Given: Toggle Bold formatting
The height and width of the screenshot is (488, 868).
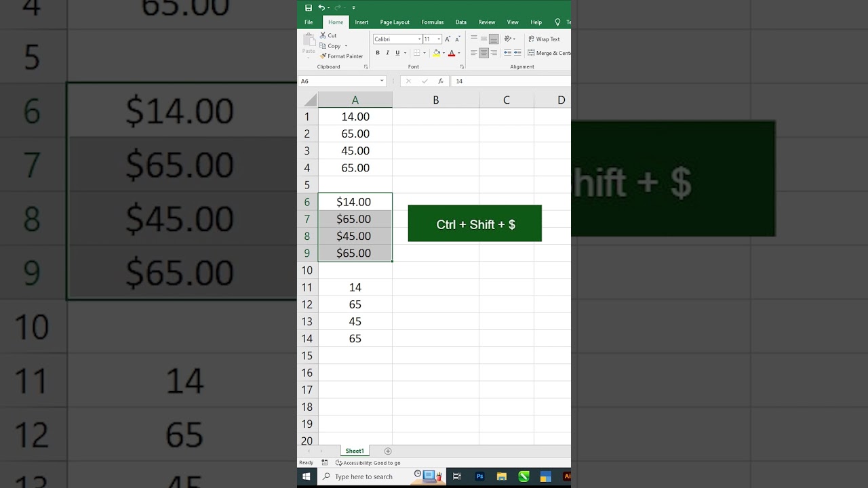Looking at the screenshot, I should pos(378,53).
